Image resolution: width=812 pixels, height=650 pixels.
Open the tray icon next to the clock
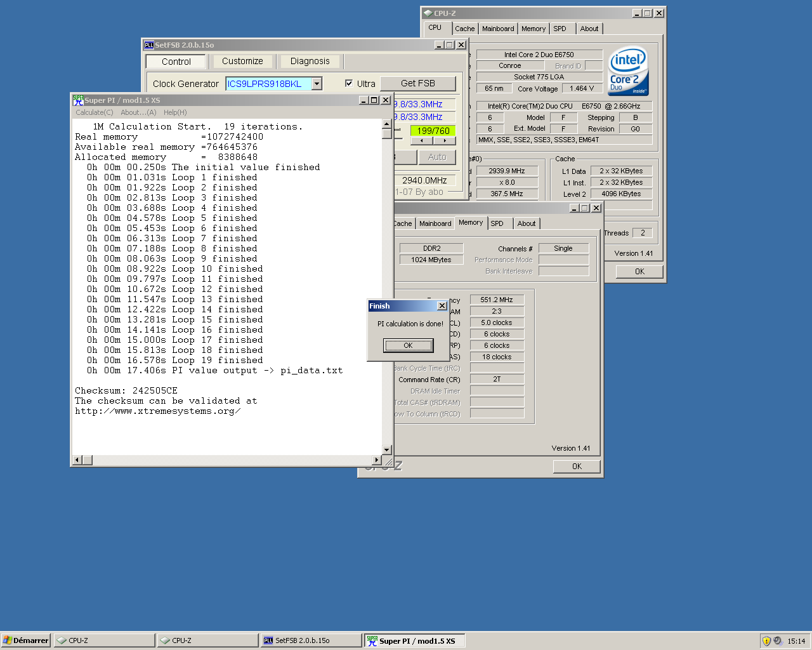(778, 640)
